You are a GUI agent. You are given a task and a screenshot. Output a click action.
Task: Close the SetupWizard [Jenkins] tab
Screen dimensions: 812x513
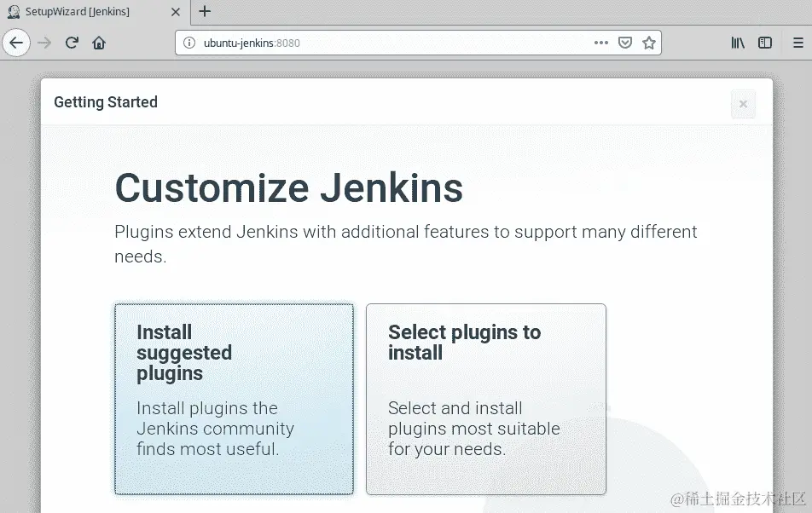click(176, 11)
